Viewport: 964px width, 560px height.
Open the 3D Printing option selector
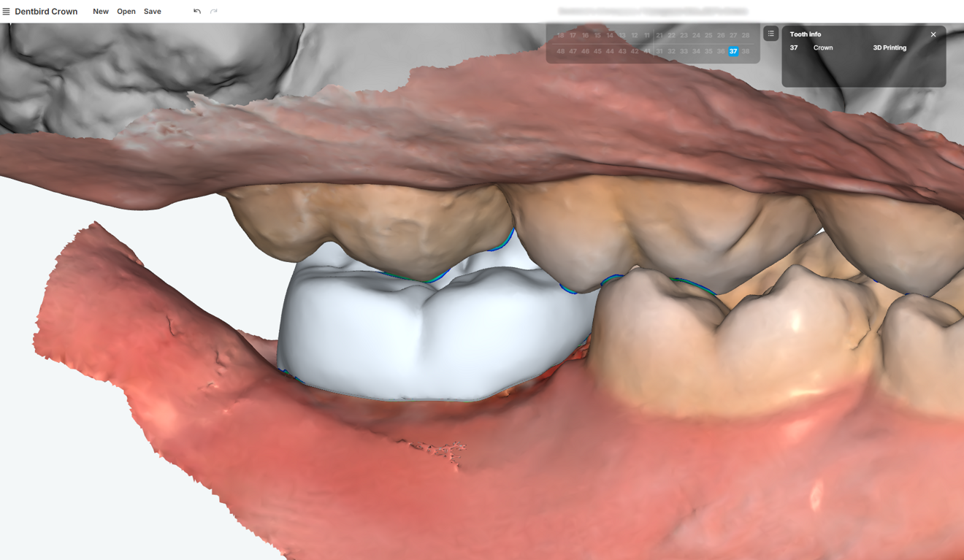coord(890,47)
